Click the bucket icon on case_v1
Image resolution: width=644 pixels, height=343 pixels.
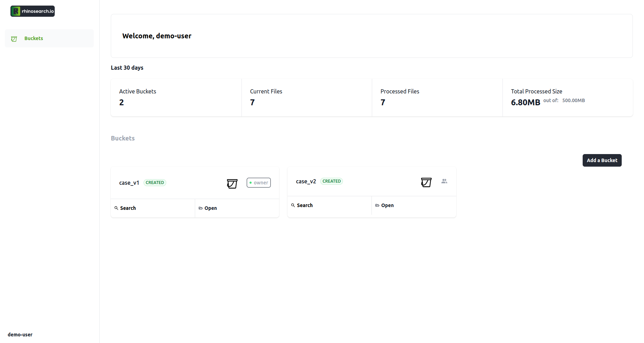click(x=232, y=183)
